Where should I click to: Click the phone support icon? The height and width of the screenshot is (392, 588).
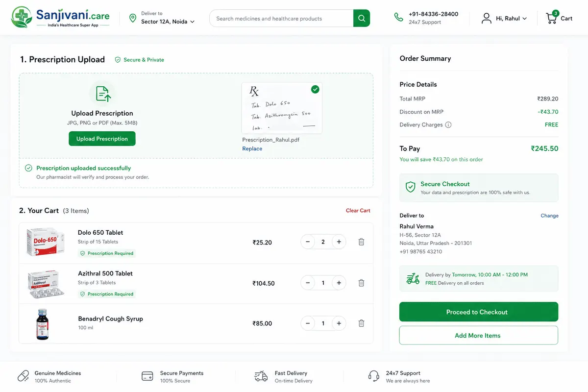tap(399, 18)
